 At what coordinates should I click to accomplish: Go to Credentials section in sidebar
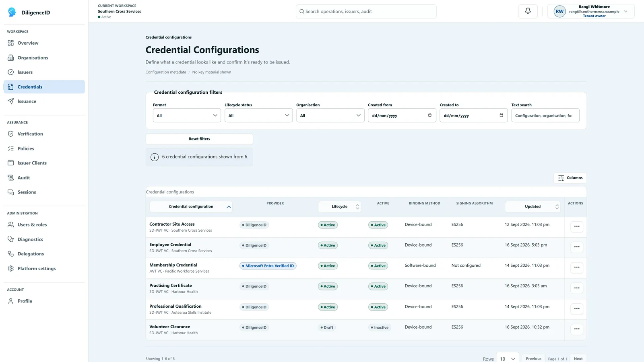(x=44, y=87)
